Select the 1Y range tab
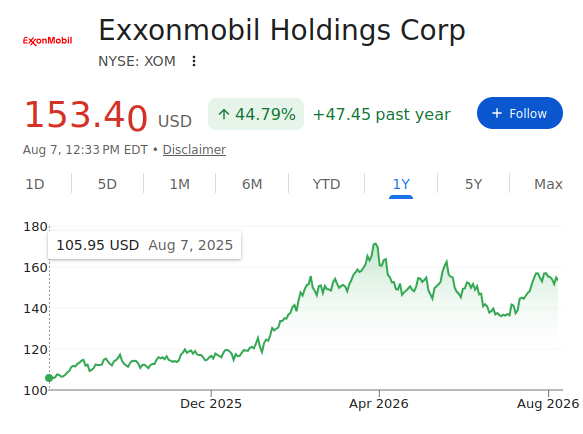583x434 pixels. coord(401,185)
